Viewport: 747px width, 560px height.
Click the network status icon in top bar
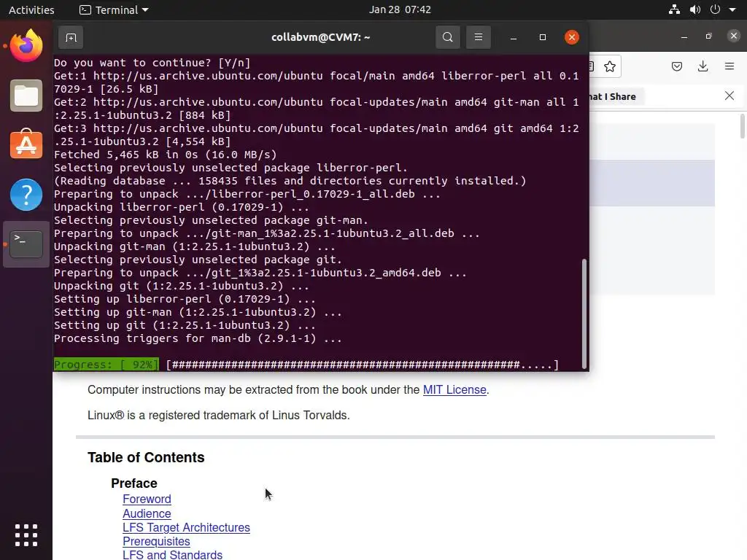(674, 9)
